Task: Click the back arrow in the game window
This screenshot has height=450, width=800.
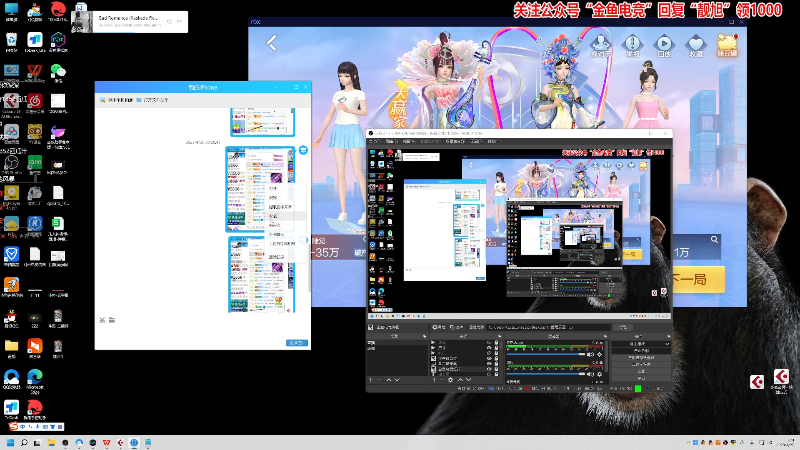Action: tap(271, 43)
